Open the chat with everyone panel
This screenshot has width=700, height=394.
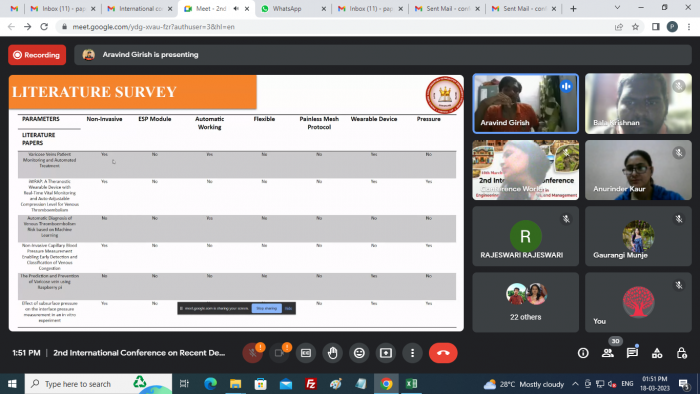point(632,353)
